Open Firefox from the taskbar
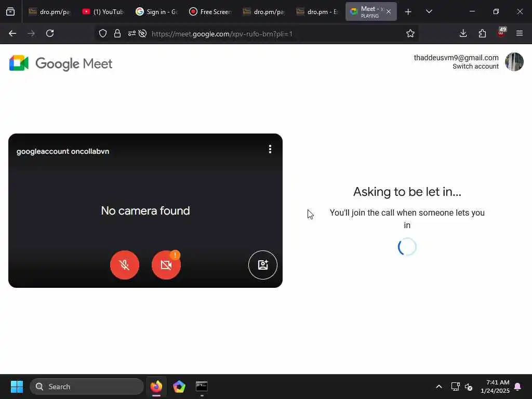The image size is (532, 399). 156,387
